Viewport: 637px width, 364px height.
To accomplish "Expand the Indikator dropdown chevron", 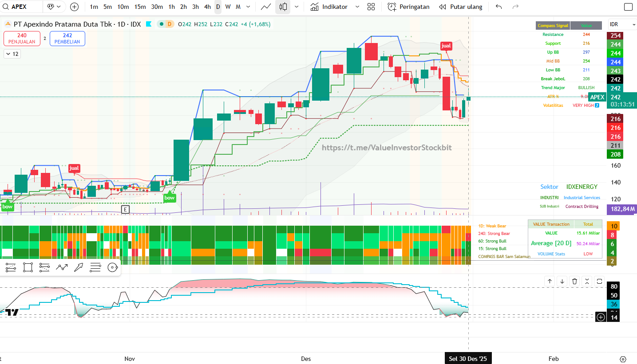I will tap(358, 7).
